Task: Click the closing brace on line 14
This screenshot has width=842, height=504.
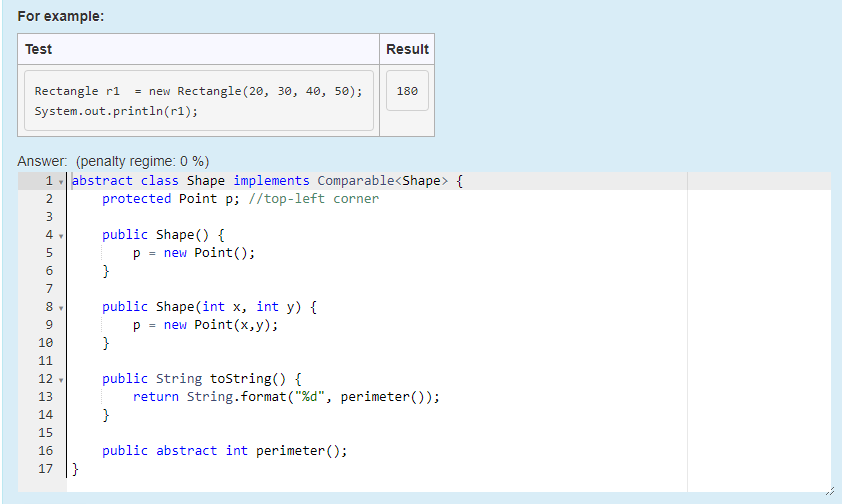Action: 106,414
